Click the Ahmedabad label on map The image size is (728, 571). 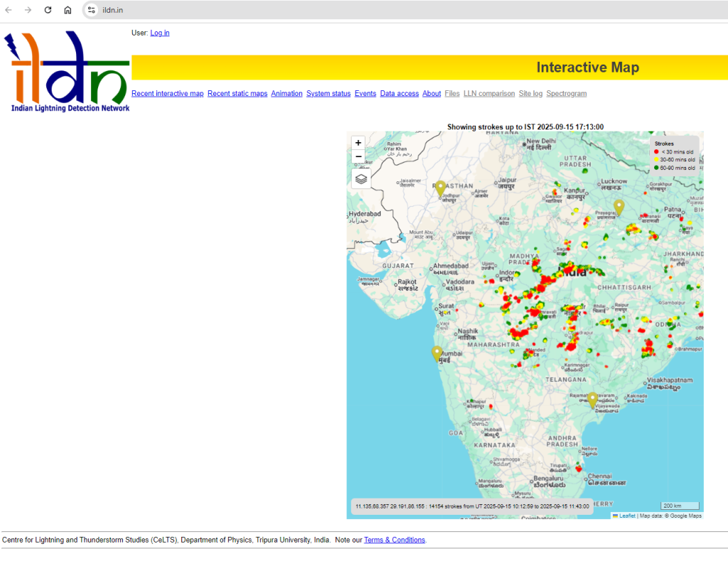(x=450, y=269)
